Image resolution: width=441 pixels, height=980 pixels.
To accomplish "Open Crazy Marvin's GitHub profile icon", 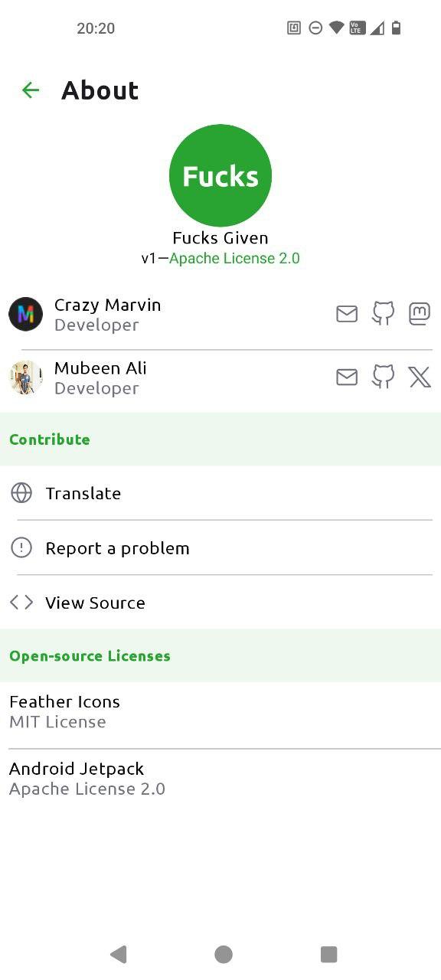I will click(x=384, y=314).
